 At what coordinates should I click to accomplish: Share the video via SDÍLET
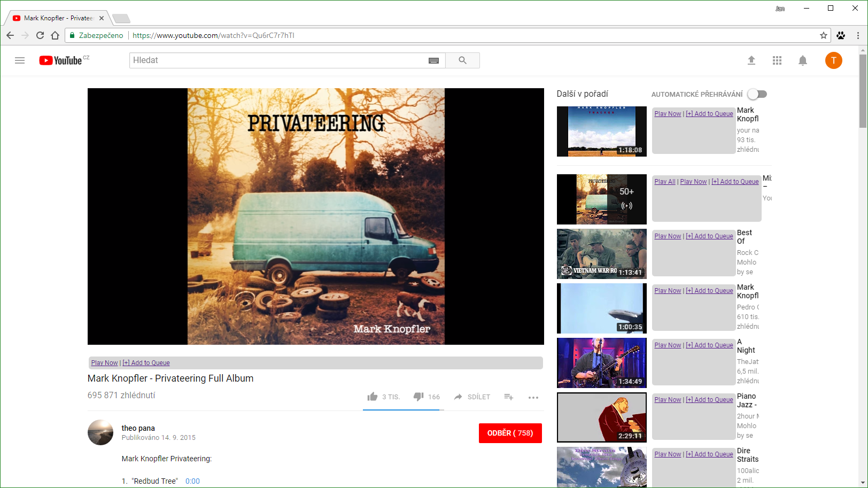(x=472, y=397)
